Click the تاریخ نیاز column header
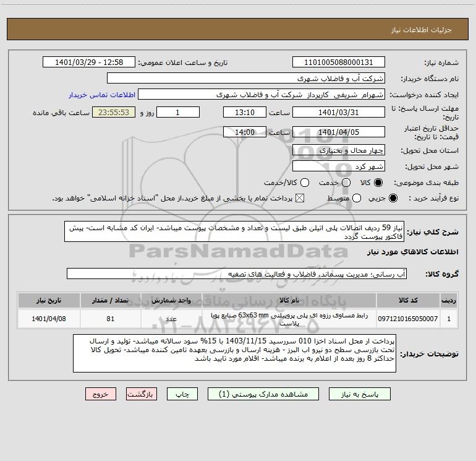This screenshot has height=461, width=476. (x=49, y=301)
